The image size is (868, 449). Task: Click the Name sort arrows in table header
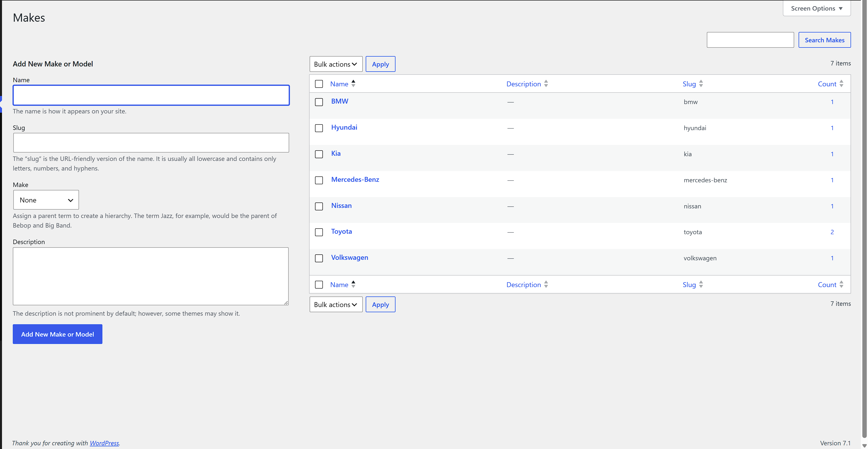click(x=353, y=84)
